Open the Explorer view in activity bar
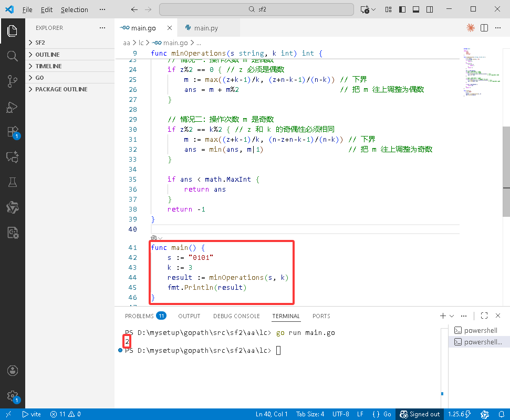The image size is (510, 420). (13, 31)
